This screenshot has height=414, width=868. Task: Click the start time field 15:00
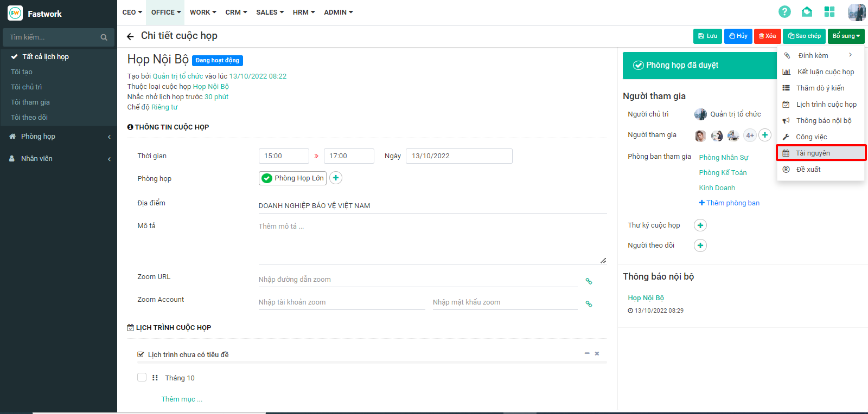[283, 156]
